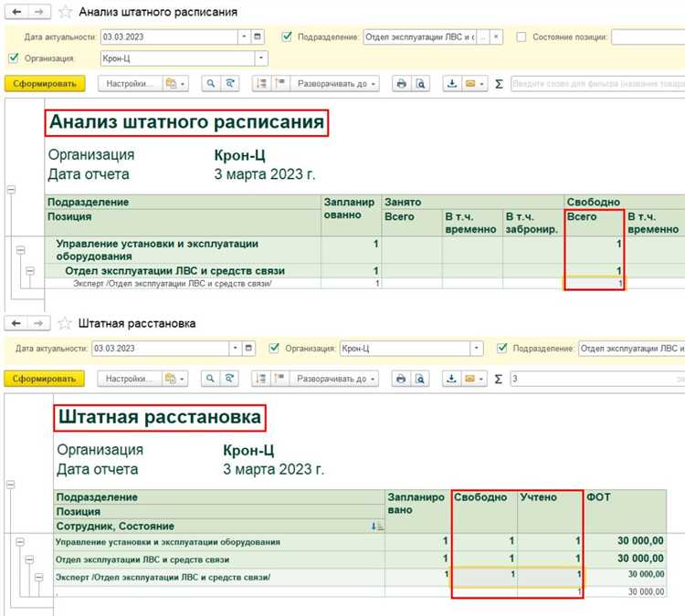
Task: Open Организация dropdown in Штатная расстановка
Action: click(477, 348)
